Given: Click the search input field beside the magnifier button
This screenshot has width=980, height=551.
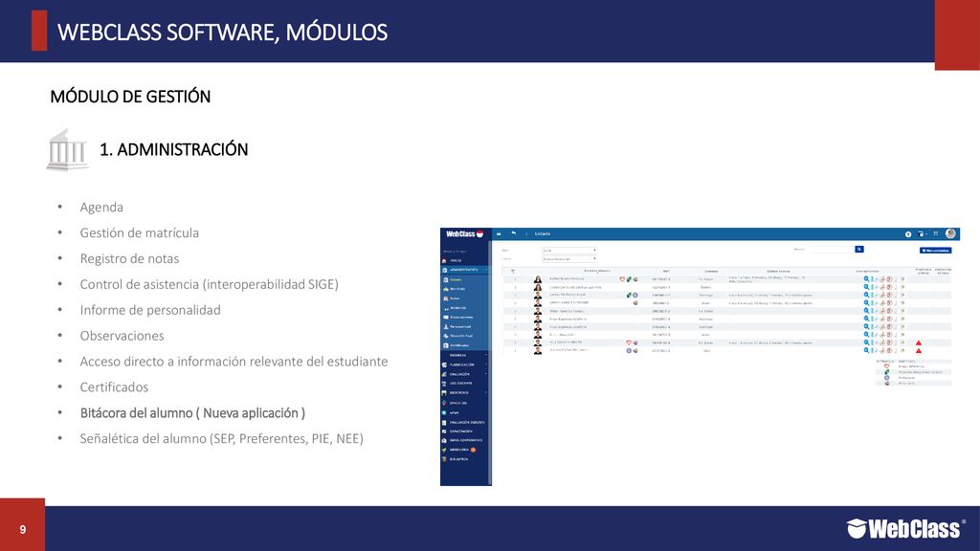Looking at the screenshot, I should tap(832, 250).
